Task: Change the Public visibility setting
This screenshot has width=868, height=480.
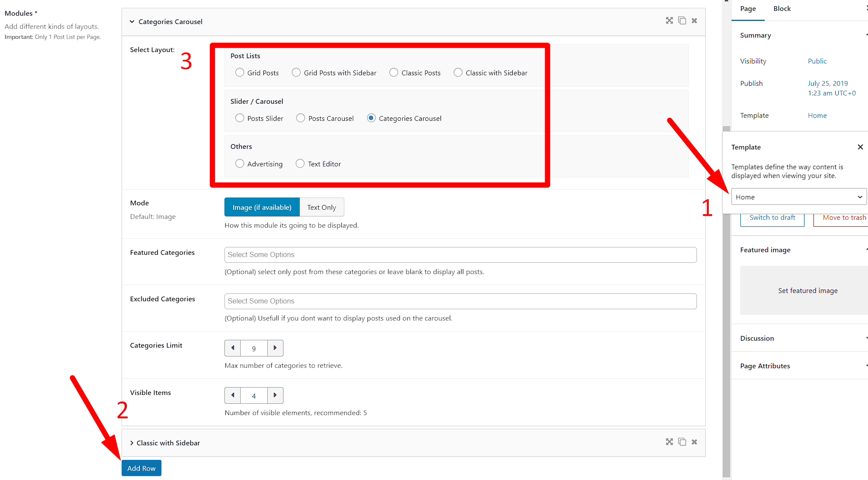Action: point(817,61)
